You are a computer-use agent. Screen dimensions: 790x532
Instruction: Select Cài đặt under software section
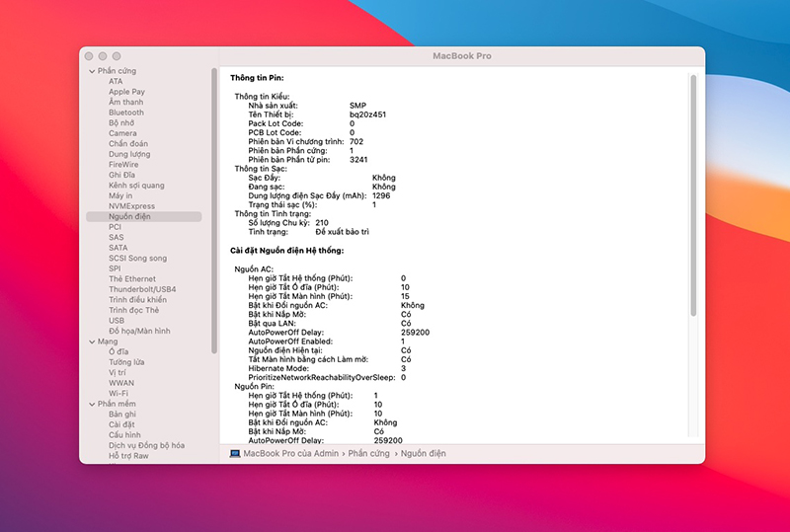click(121, 424)
